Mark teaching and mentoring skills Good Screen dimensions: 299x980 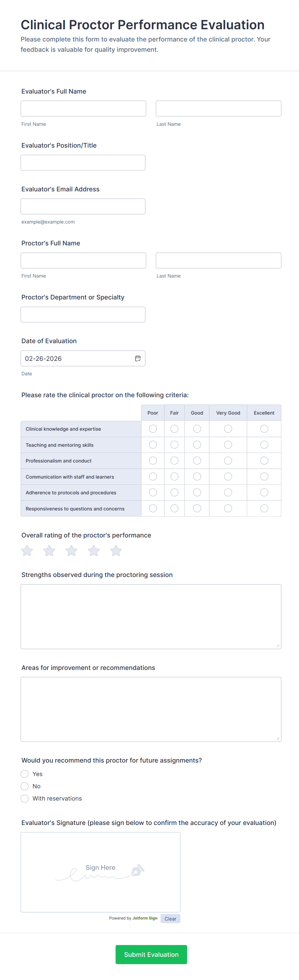[197, 445]
